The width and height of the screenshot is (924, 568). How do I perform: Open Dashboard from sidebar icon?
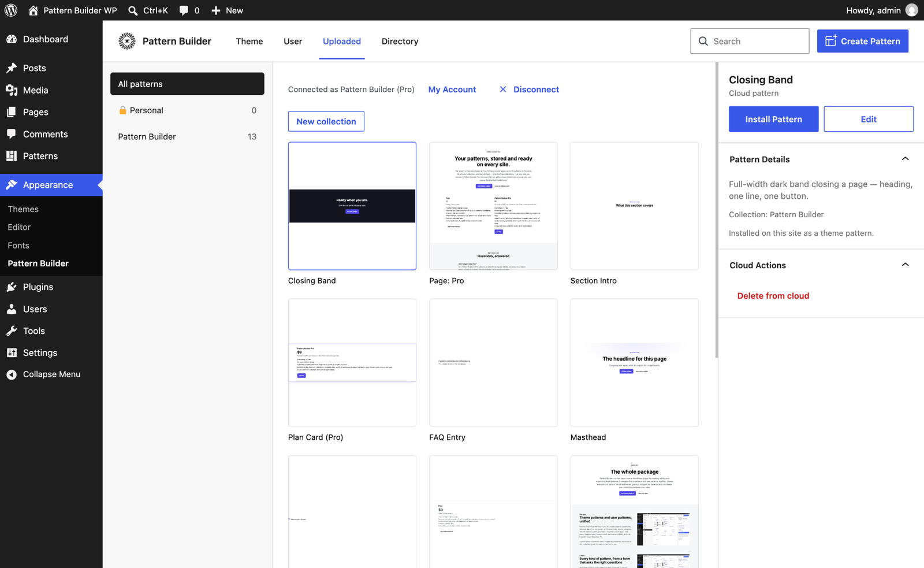click(12, 39)
